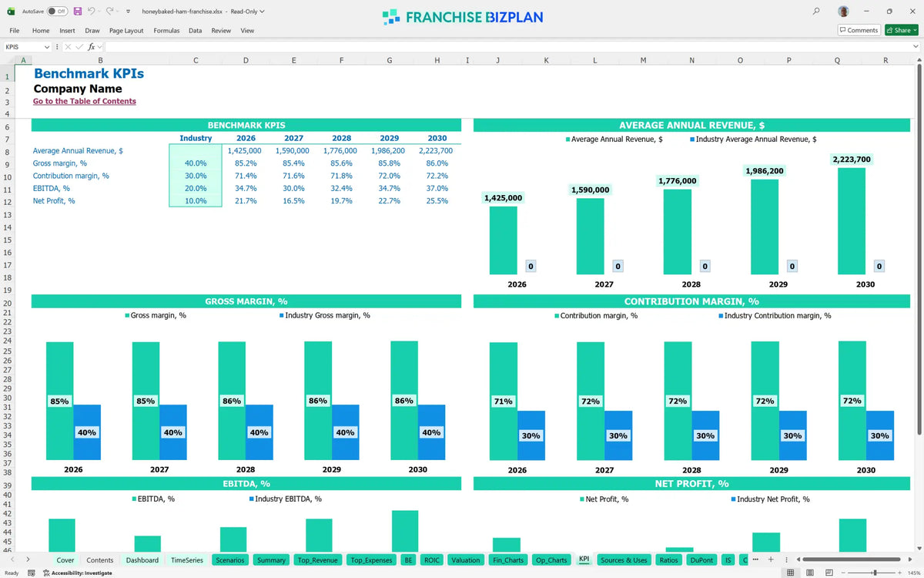Click the Cancel X icon in formula bar
The width and height of the screenshot is (924, 578).
tap(68, 47)
